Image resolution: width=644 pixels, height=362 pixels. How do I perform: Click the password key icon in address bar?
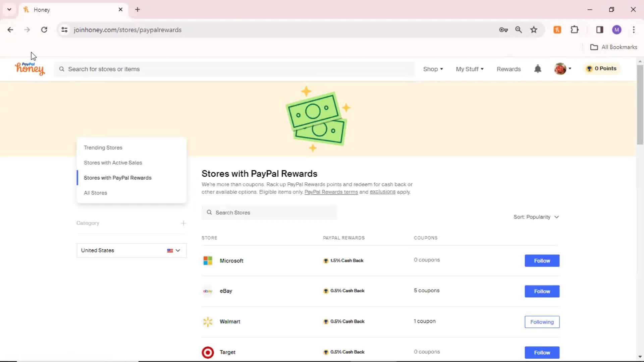(503, 29)
